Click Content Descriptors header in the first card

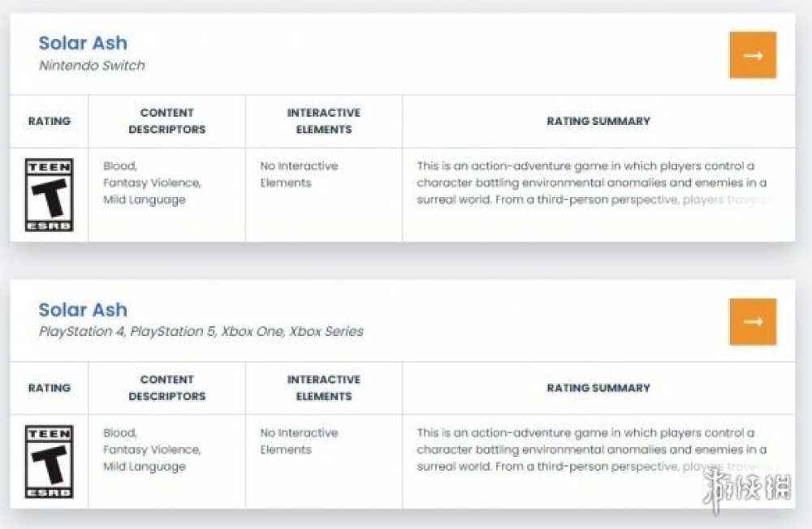click(x=166, y=121)
